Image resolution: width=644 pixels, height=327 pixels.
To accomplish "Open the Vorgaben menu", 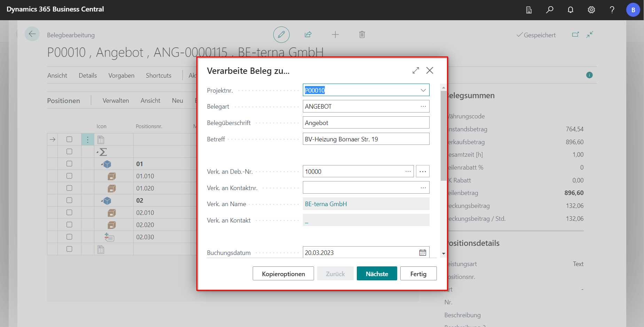I will coord(121,76).
